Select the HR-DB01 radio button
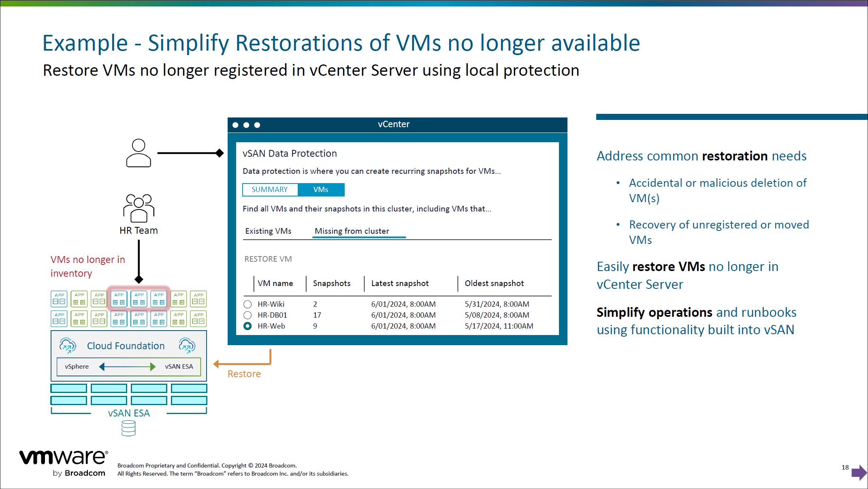The image size is (868, 489). point(247,315)
